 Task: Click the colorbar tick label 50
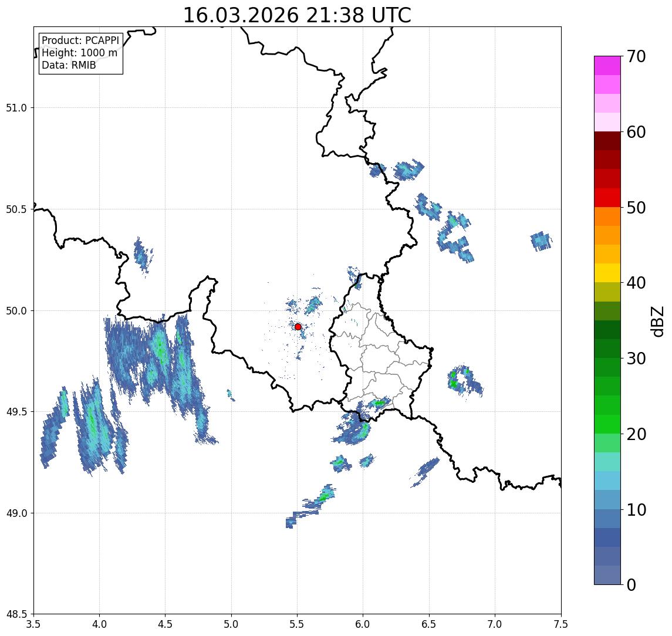[x=636, y=208]
